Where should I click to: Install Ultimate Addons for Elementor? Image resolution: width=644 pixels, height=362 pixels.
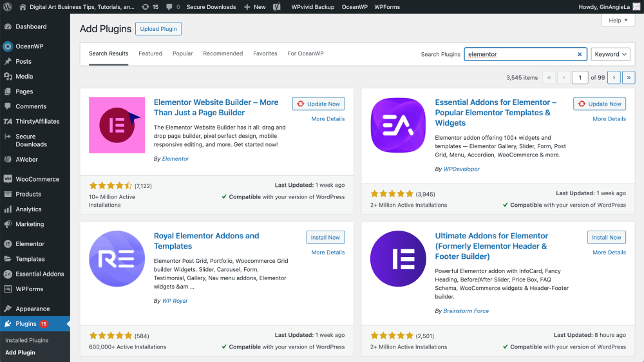click(x=607, y=238)
